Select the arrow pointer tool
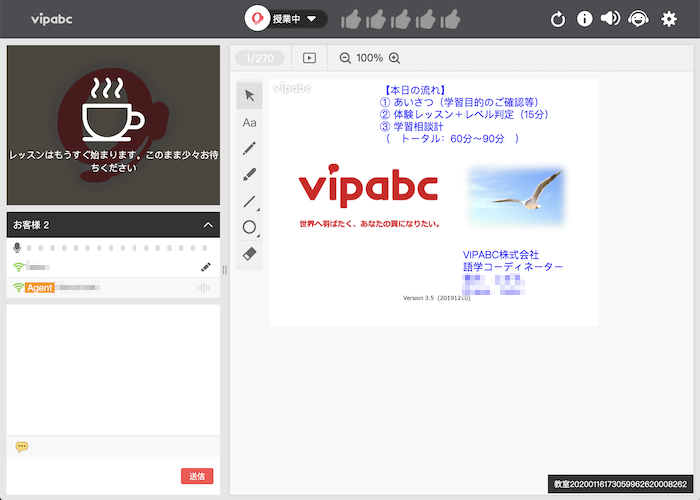This screenshot has width=700, height=500. [x=250, y=96]
